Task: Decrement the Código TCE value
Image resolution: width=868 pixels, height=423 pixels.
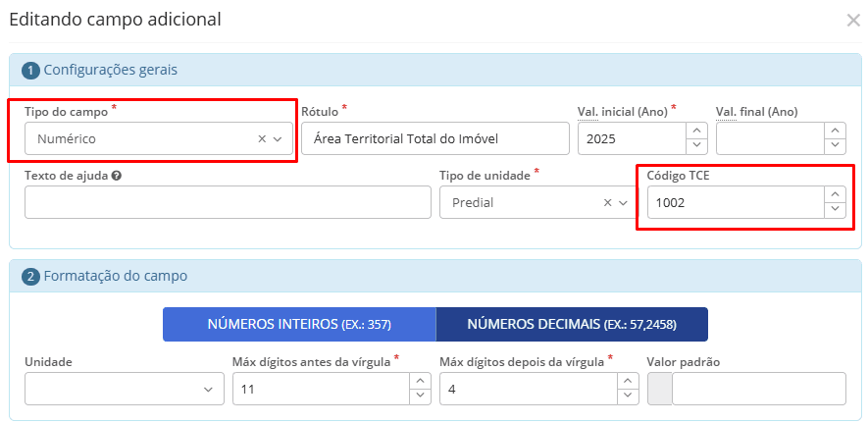Action: pos(835,210)
